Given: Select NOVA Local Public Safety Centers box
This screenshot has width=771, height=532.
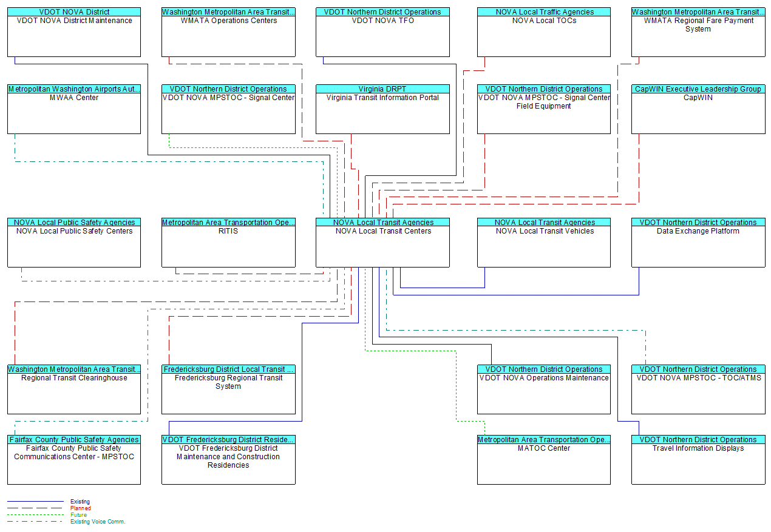Looking at the screenshot, I should click(74, 243).
